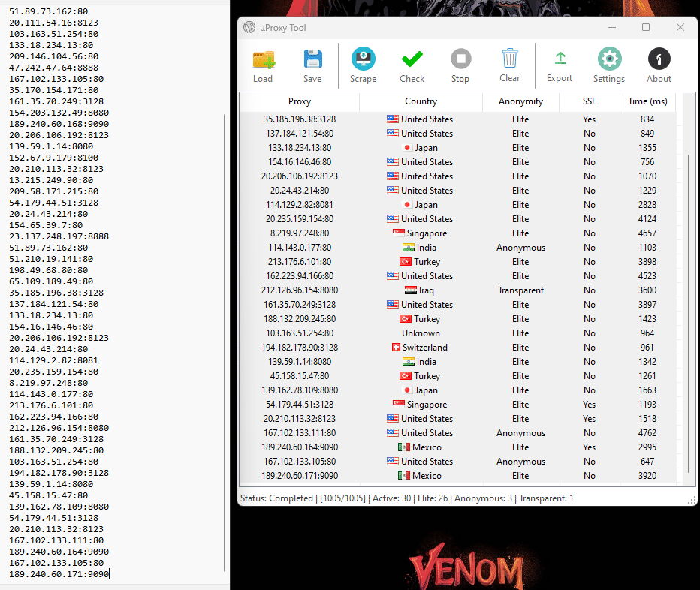Image resolution: width=700 pixels, height=590 pixels.
Task: Click the proxy table's vertical scrollbar
Action: (689, 312)
